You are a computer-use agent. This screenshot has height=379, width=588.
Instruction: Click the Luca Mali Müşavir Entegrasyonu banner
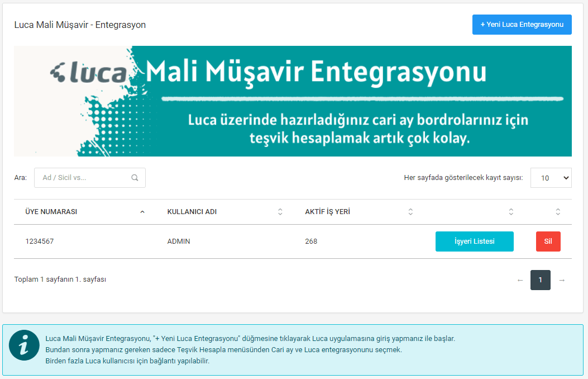[293, 101]
